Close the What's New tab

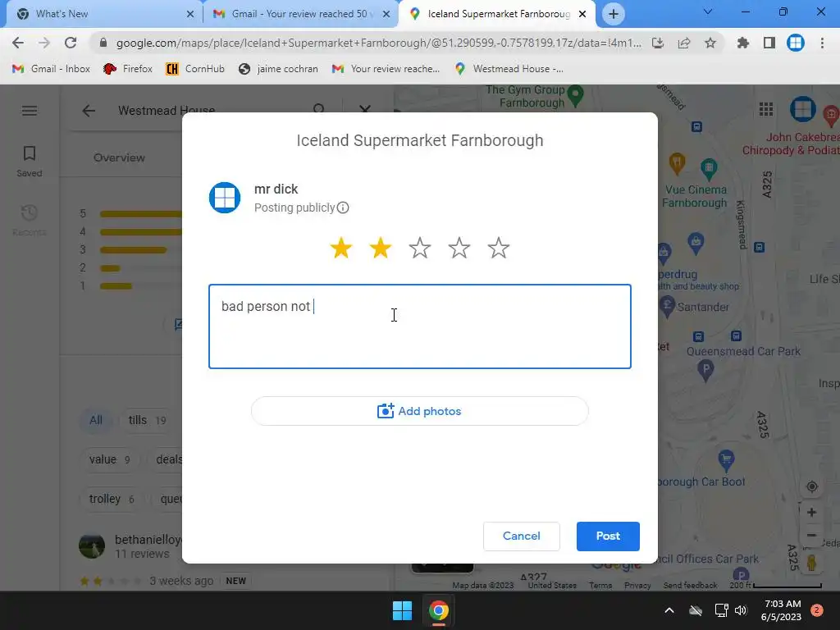coord(189,14)
